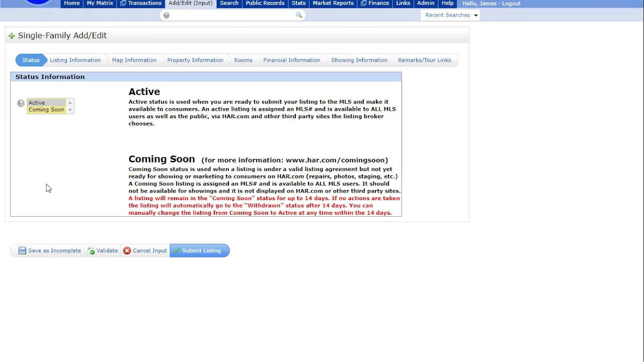Click the help icon in the search bar
Image resolution: width=644 pixels, height=362 pixels.
pyautogui.click(x=167, y=15)
